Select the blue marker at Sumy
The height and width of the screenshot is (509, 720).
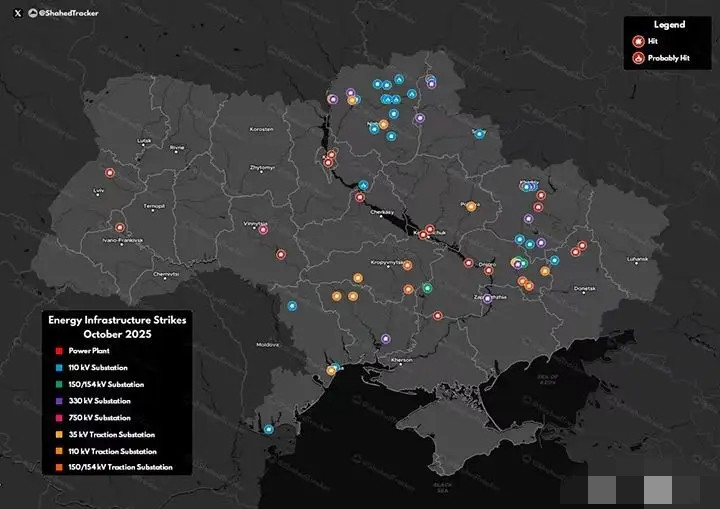[479, 134]
